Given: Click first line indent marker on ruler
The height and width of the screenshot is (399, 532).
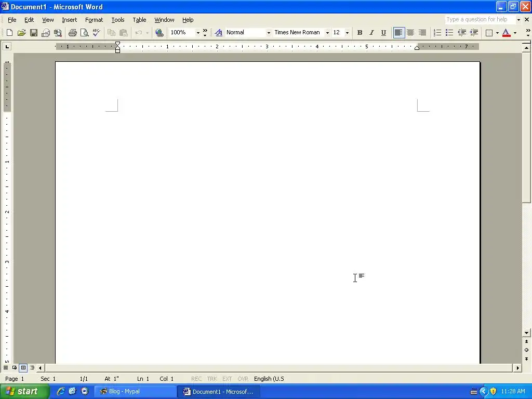Looking at the screenshot, I should point(117,44).
